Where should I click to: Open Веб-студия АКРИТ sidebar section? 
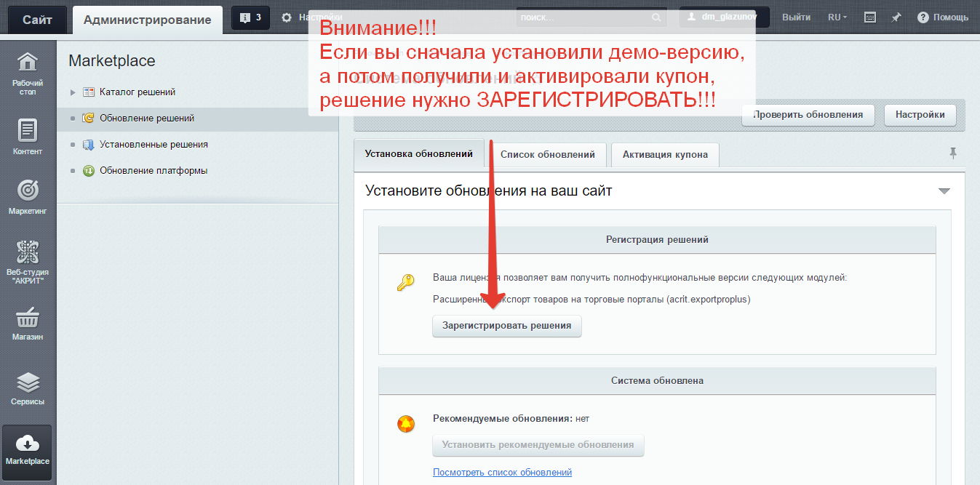[x=28, y=261]
